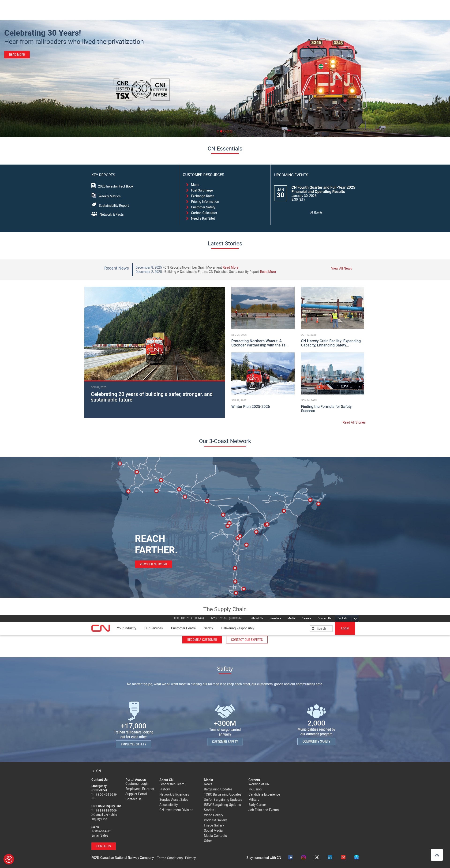450x868 pixels.
Task: Click the red Login button
Action: coord(345,628)
